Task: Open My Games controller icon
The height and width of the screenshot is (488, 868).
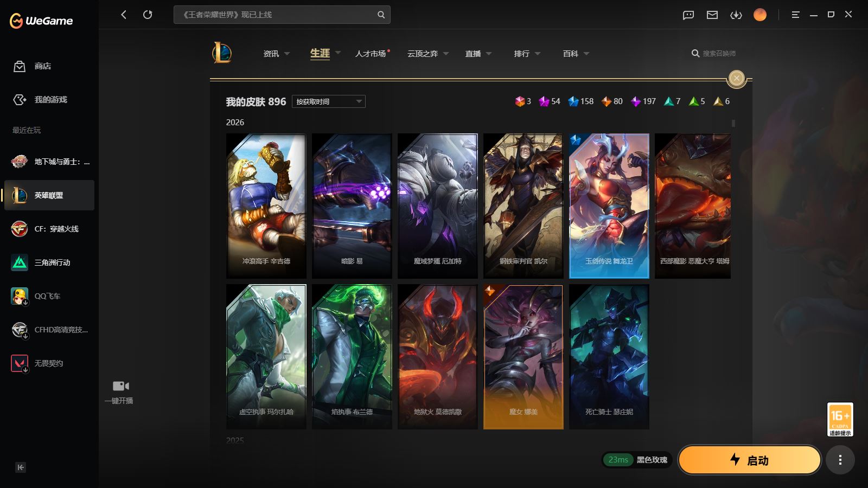Action: pyautogui.click(x=20, y=100)
